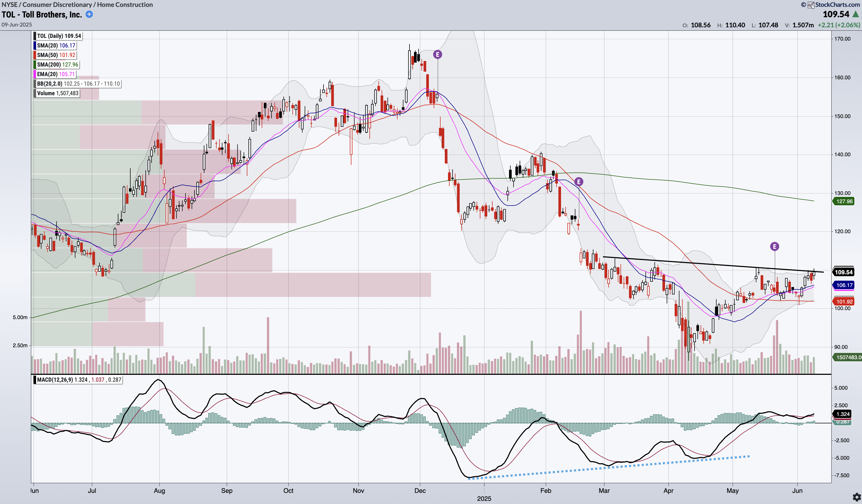Click the green 127.96 price axis tag
862x504 pixels.
pyautogui.click(x=844, y=201)
